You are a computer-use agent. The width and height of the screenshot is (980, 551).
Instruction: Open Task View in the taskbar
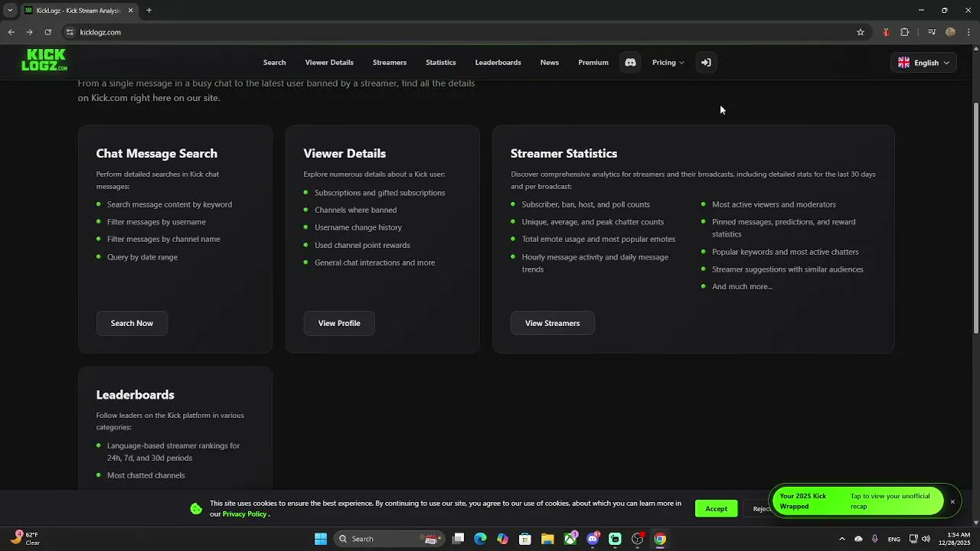click(x=458, y=539)
